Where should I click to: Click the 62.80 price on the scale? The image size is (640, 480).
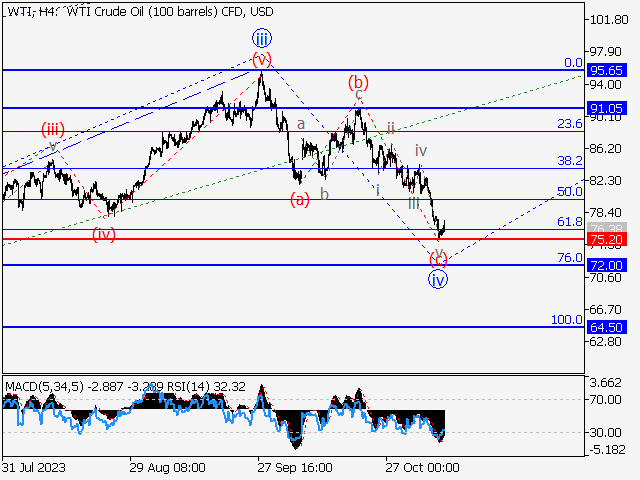(605, 341)
